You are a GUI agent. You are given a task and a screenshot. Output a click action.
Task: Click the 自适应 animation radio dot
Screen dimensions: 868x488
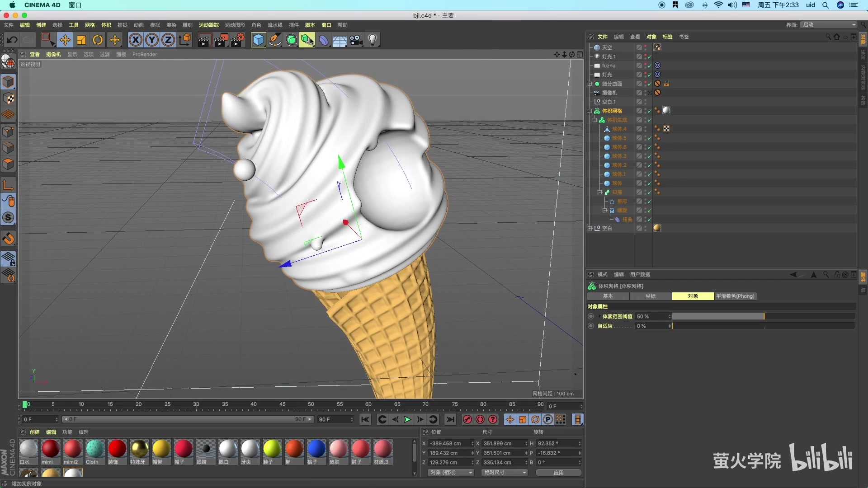point(591,326)
